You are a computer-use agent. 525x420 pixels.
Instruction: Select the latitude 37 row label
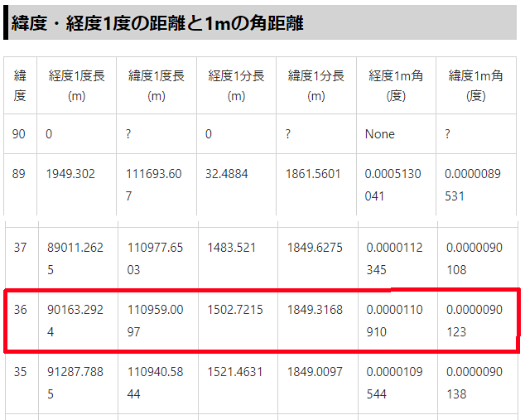click(x=20, y=248)
